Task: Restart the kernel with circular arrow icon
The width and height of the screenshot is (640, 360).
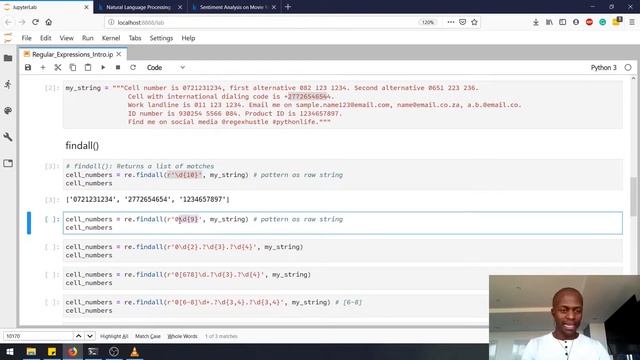Action: [x=133, y=67]
